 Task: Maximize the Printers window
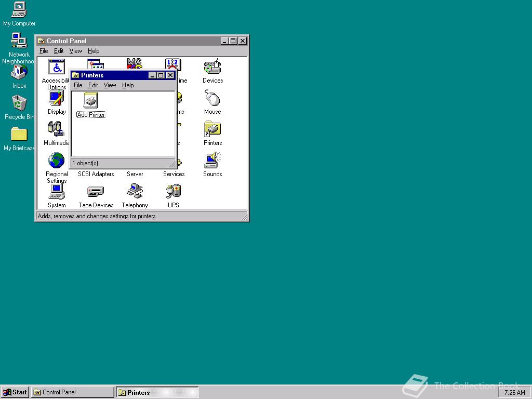point(161,75)
